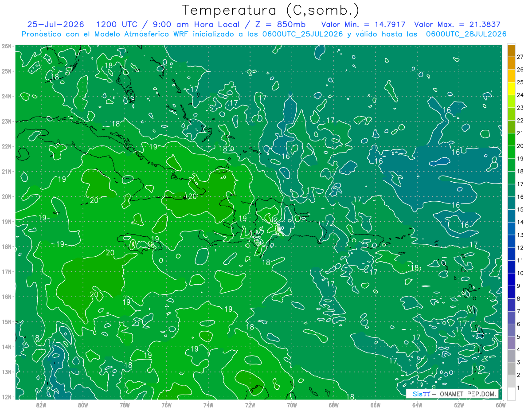Screen dimensions: 532x411
Task: Click the "Valor Max. = 21.3837" readout
Action: pyautogui.click(x=457, y=24)
